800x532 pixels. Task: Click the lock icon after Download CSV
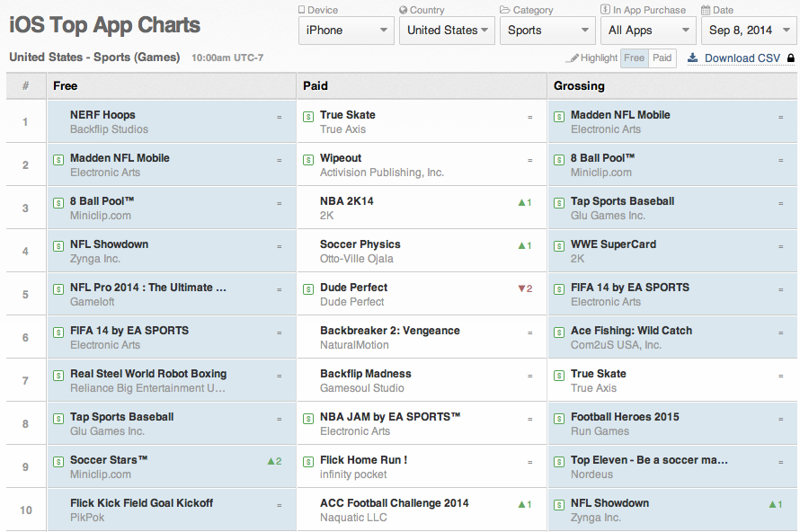(790, 58)
